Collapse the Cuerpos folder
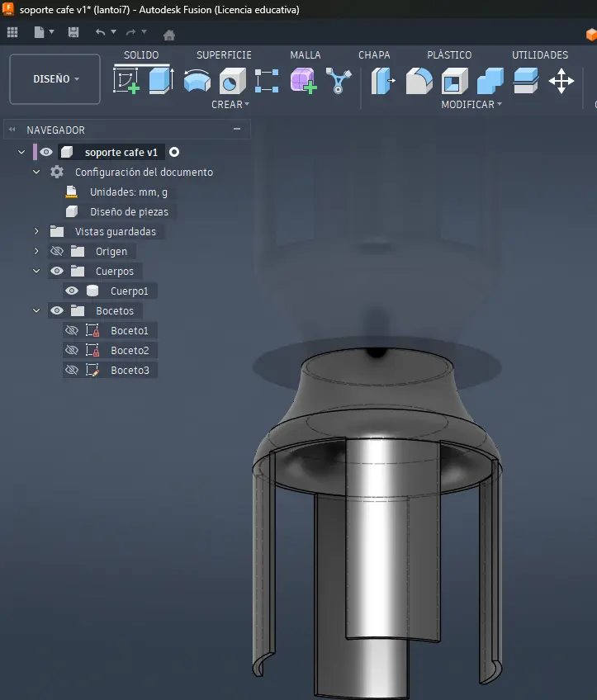597x700 pixels. click(x=36, y=271)
